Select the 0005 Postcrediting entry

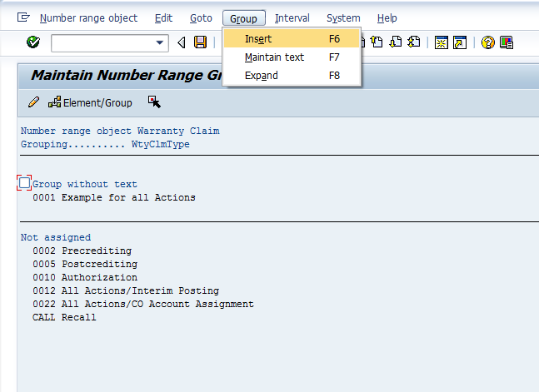[x=85, y=264]
